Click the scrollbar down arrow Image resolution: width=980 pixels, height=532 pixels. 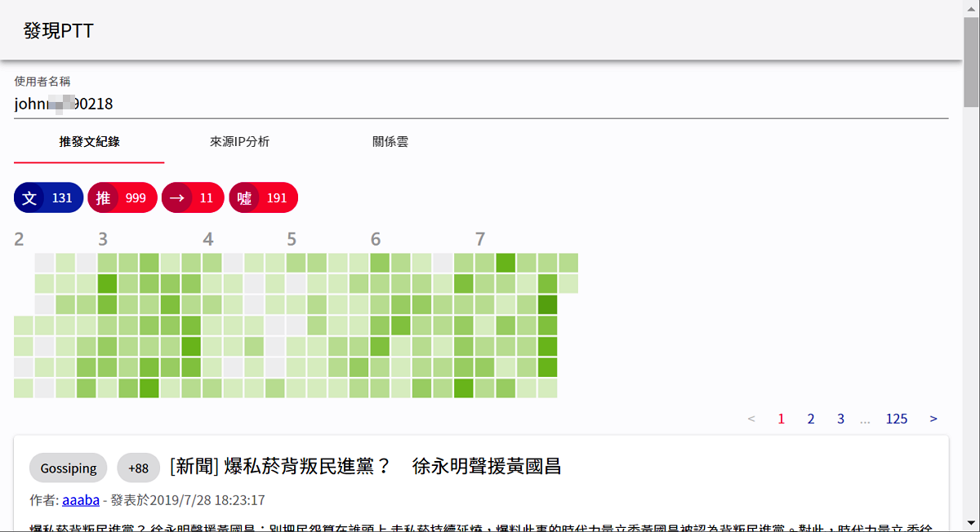(x=971, y=523)
